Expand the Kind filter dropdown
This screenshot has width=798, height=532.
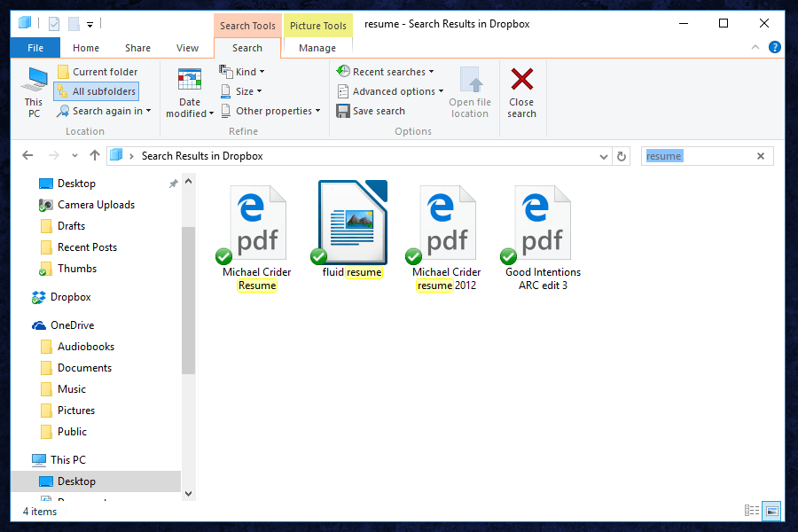[x=242, y=72]
